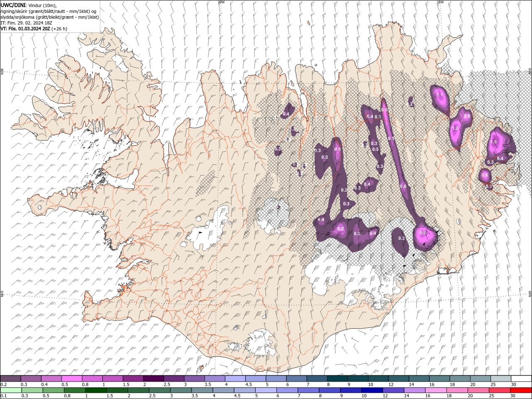Click the upper legend swatch starting at 0.5
The width and height of the screenshot is (532, 399).
click(71, 379)
